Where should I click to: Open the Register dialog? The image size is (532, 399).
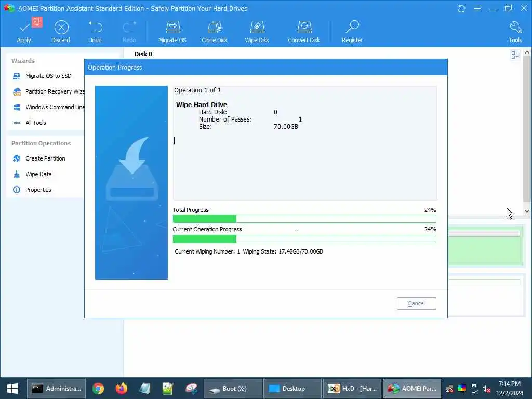tap(352, 31)
